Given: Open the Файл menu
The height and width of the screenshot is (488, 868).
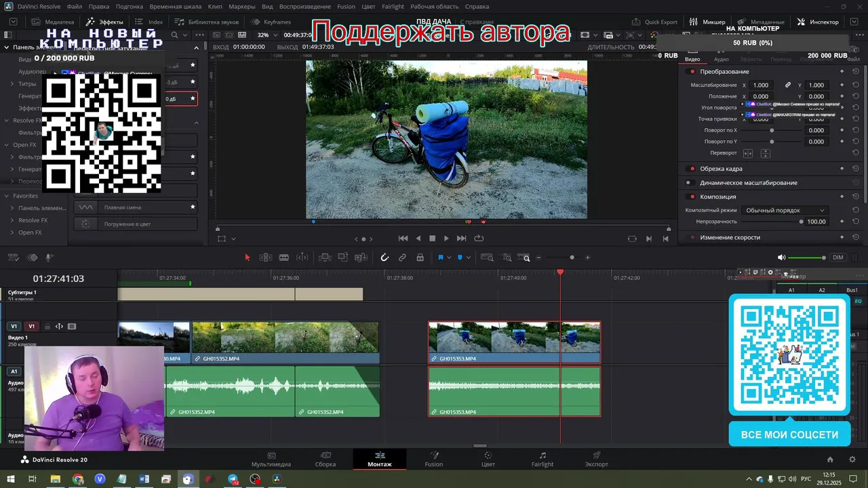Looking at the screenshot, I should [75, 7].
